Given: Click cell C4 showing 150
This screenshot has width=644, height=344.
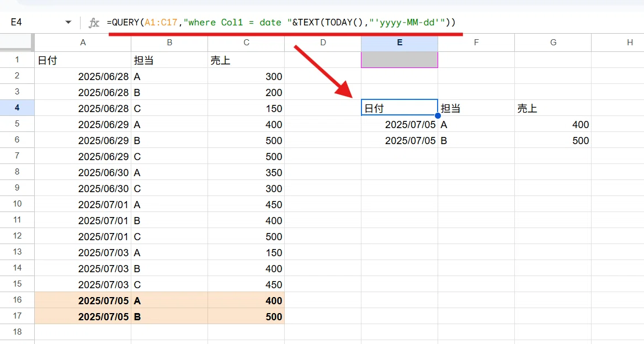Looking at the screenshot, I should (x=247, y=108).
